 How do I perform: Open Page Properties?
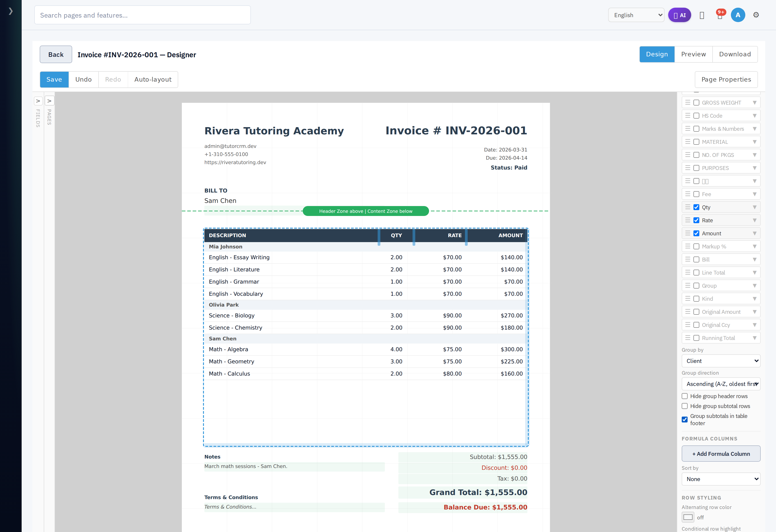726,79
